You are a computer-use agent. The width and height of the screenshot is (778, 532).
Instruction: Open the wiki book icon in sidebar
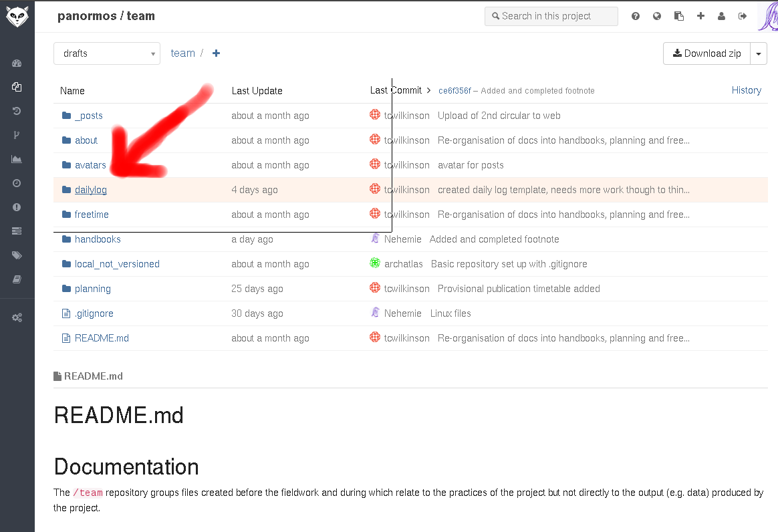point(17,279)
